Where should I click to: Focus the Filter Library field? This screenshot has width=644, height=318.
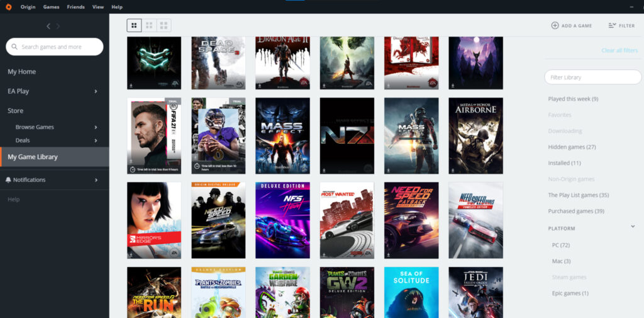pos(592,77)
